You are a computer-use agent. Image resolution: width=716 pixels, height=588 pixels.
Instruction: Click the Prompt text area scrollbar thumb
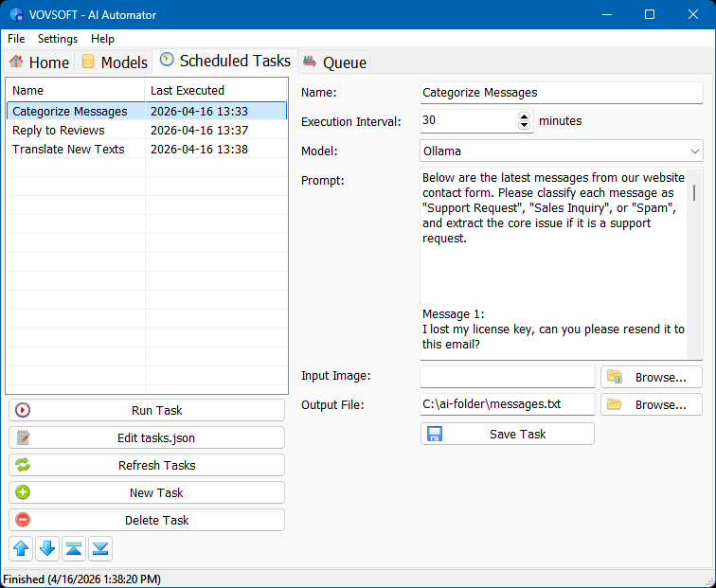click(x=694, y=192)
